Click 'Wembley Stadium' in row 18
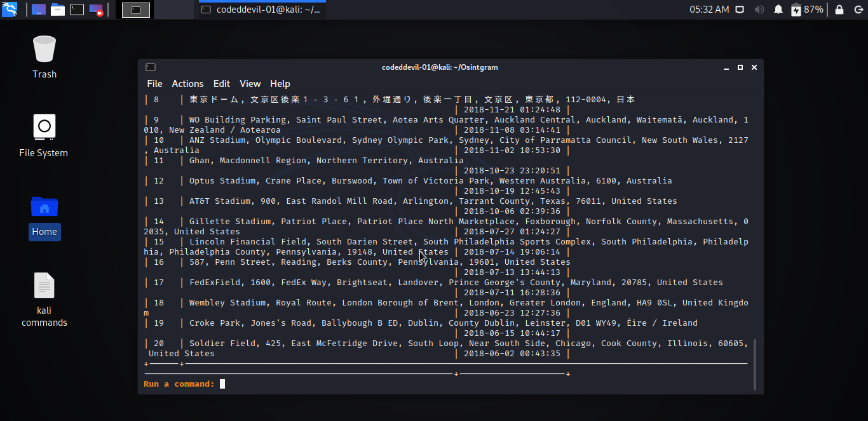The image size is (868, 421). click(227, 302)
